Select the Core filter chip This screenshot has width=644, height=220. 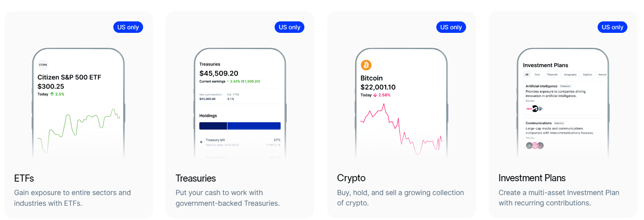(x=537, y=74)
